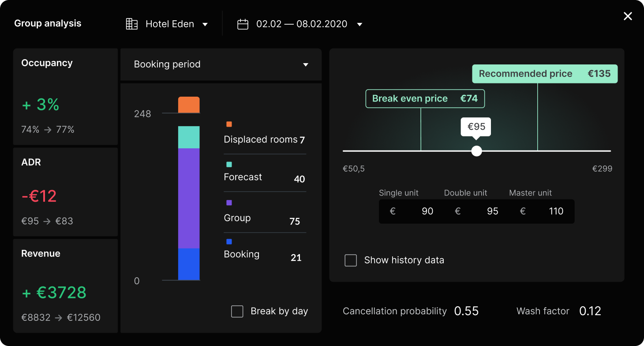Screen dimensions: 644x346
Task: Close the Group analysis dialog
Action: click(x=627, y=16)
